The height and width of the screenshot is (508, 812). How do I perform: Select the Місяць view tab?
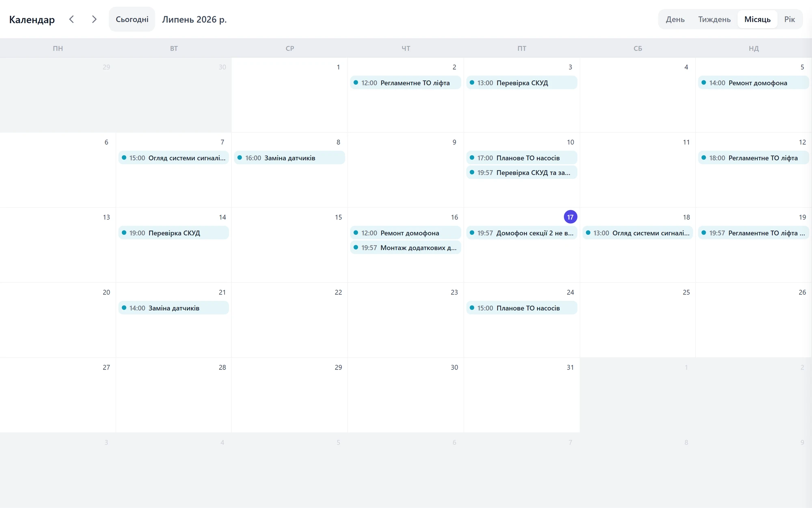(757, 19)
